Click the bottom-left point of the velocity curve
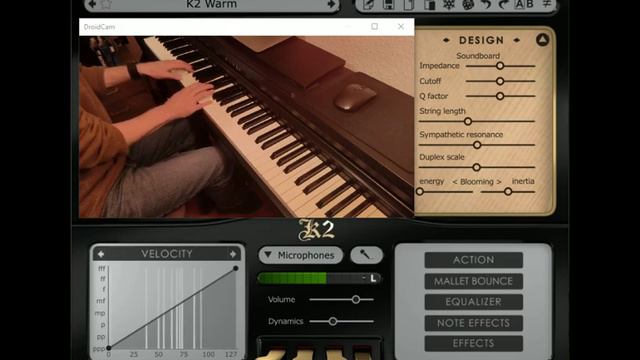The image size is (640, 360). pyautogui.click(x=109, y=348)
